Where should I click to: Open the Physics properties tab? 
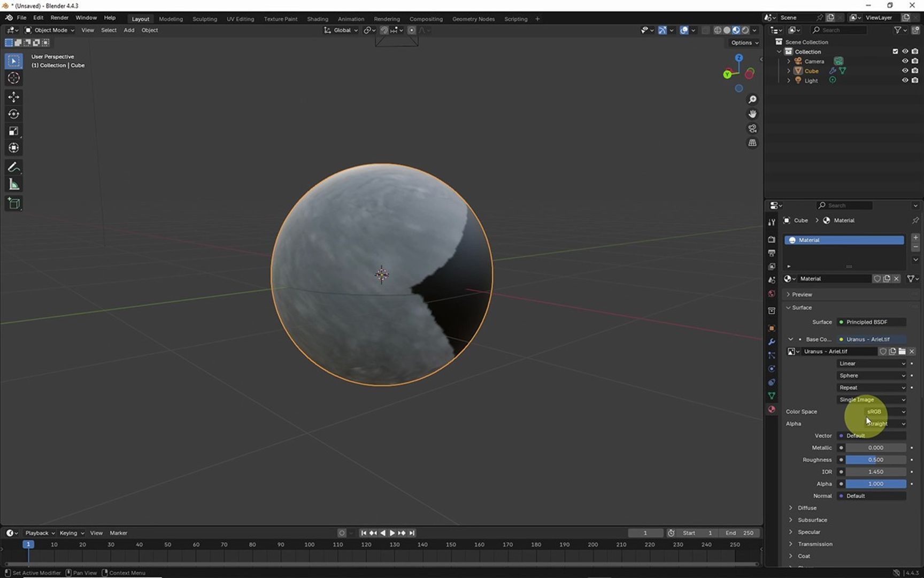pos(772,369)
